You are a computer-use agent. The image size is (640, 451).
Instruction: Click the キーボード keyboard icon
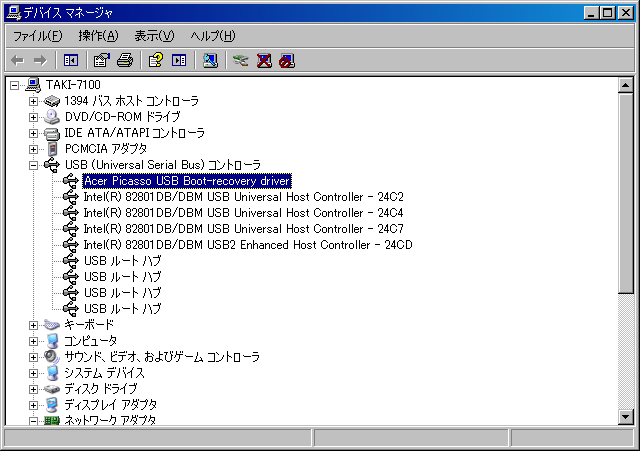[52, 325]
